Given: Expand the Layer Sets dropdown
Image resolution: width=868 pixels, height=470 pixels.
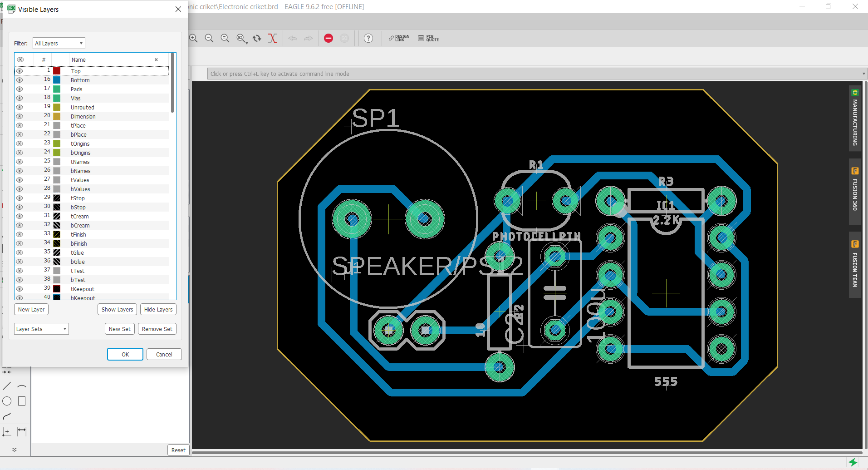Looking at the screenshot, I should pos(41,329).
